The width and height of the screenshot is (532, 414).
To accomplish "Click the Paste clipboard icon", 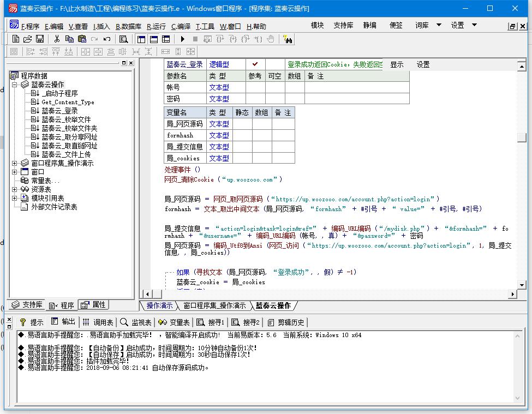I will (x=82, y=39).
